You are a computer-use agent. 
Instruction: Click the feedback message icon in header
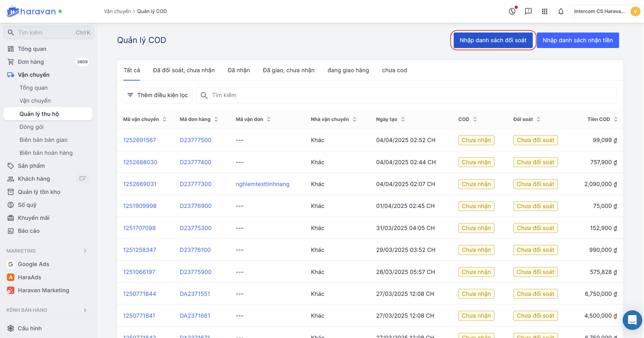click(x=528, y=11)
